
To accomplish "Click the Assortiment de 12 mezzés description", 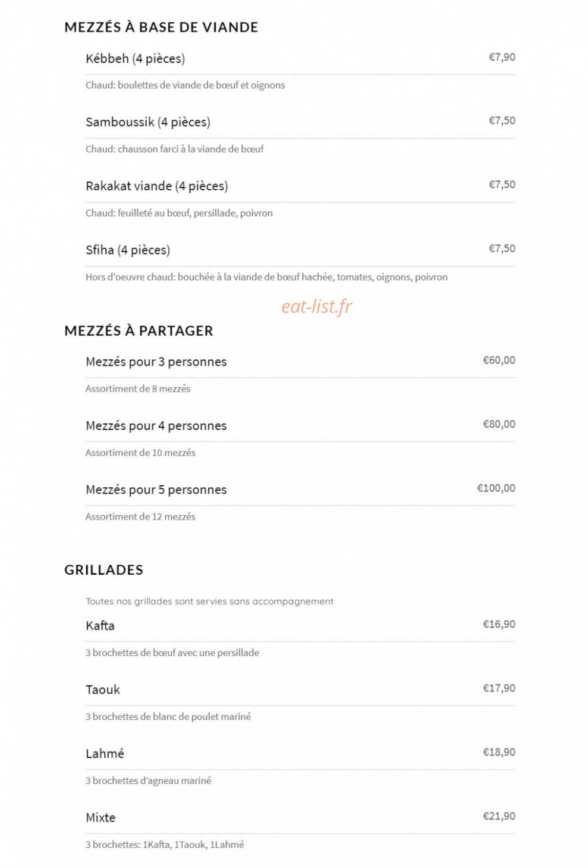I will [x=140, y=516].
